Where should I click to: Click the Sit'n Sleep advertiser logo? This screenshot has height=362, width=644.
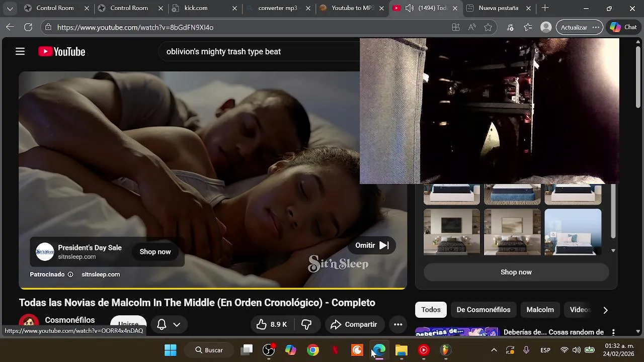(x=45, y=252)
